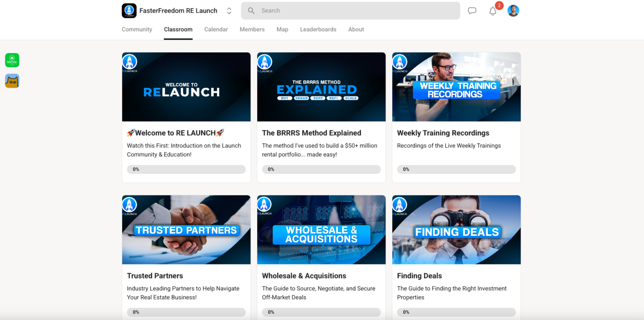The height and width of the screenshot is (320, 644).
Task: Click rocket badge on Trusted Partners thumbnail
Action: point(129,205)
